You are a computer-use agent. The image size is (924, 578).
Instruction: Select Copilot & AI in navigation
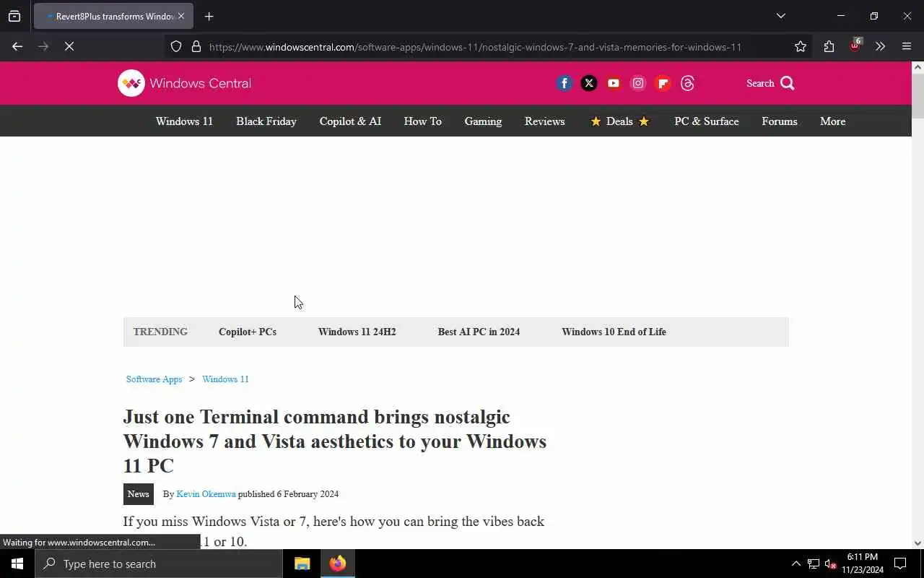350,121
